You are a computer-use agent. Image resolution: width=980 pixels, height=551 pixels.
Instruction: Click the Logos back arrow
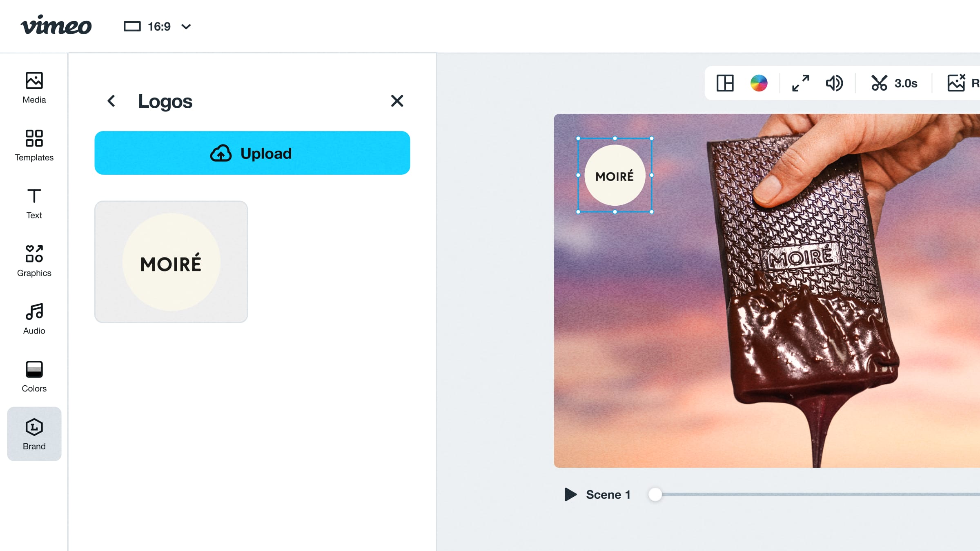click(111, 101)
